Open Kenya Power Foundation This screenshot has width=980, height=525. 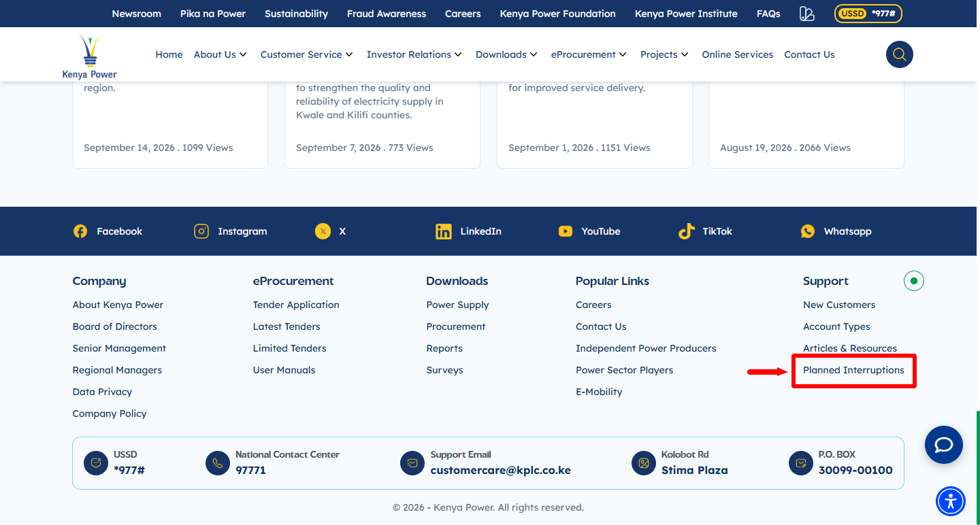(x=557, y=14)
